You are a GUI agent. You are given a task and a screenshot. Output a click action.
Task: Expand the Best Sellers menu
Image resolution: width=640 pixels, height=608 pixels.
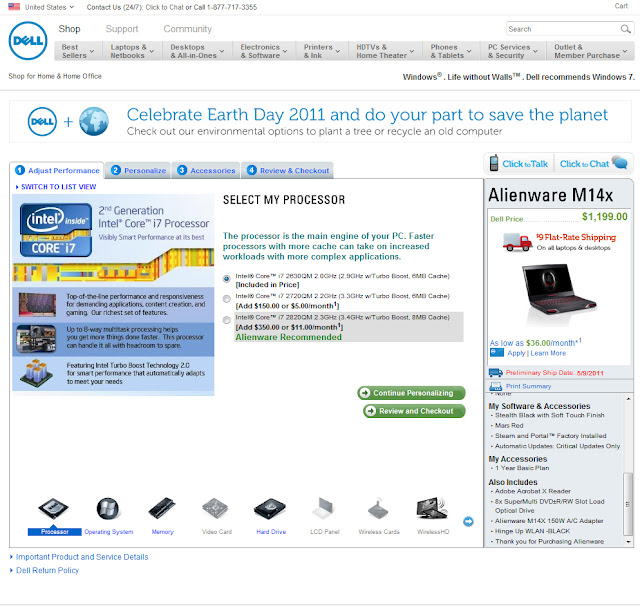[x=78, y=51]
